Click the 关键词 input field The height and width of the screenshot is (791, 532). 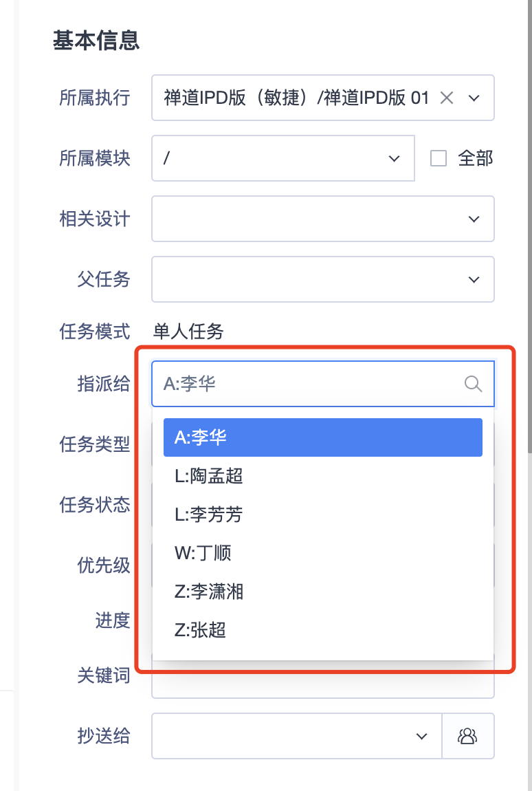coord(323,681)
